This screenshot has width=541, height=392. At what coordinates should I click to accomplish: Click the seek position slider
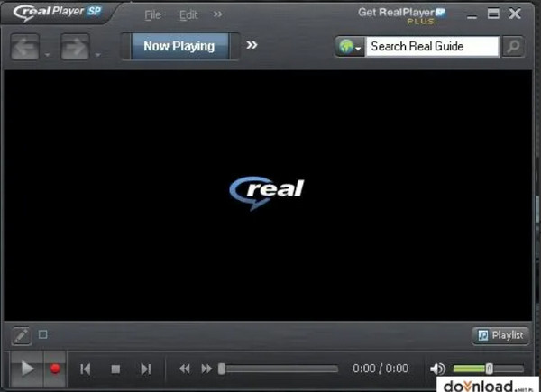tap(278, 369)
